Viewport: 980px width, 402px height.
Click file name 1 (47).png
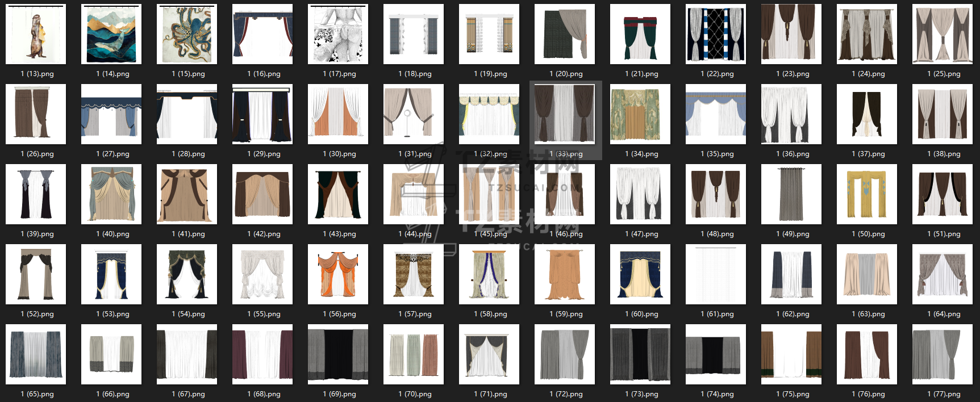click(x=641, y=234)
